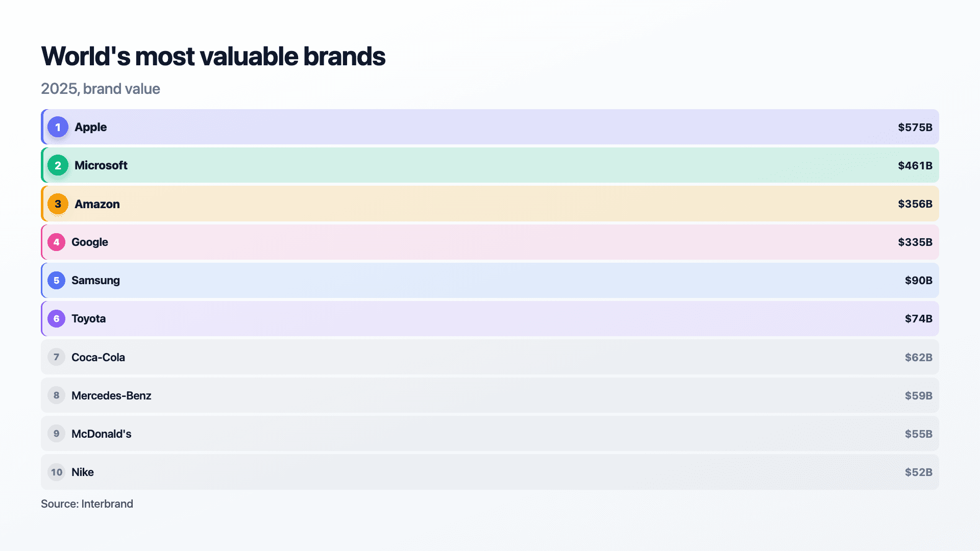Click the Microsoft brand name
Screen dimensions: 980x551
pos(101,165)
